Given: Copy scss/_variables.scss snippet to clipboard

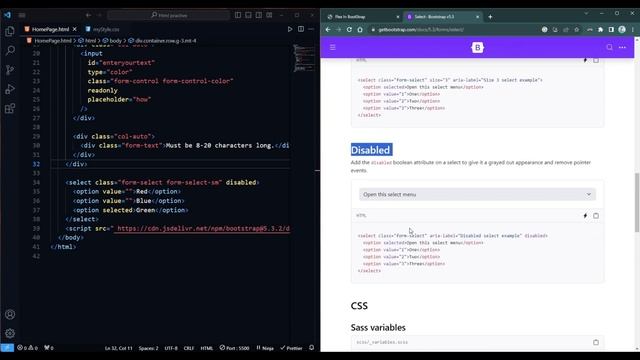Looking at the screenshot, I should (596, 342).
